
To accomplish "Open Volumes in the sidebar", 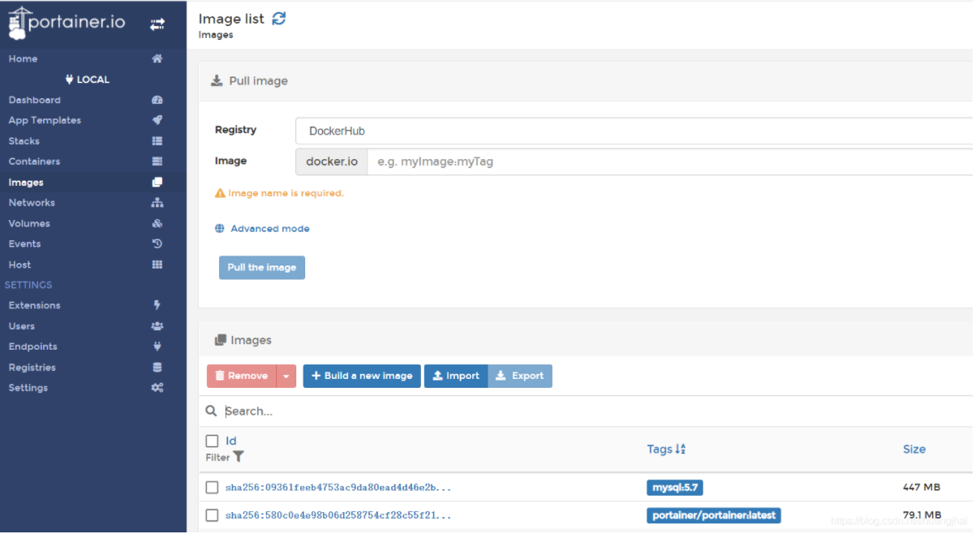I will click(x=29, y=223).
